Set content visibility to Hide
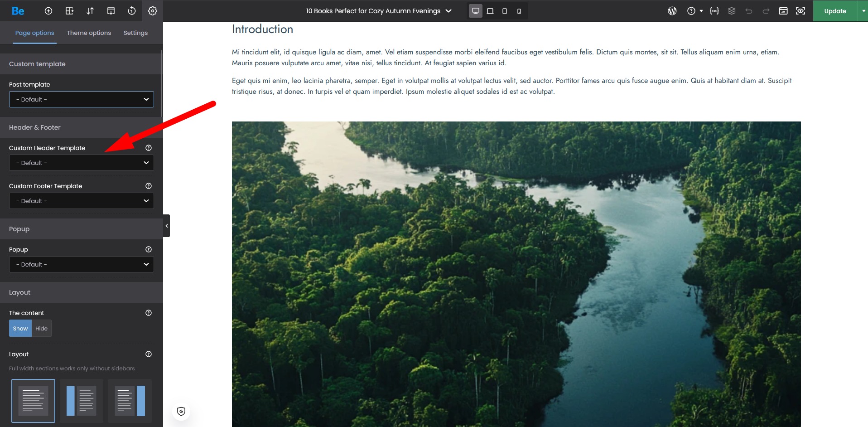The width and height of the screenshot is (868, 427). (41, 329)
